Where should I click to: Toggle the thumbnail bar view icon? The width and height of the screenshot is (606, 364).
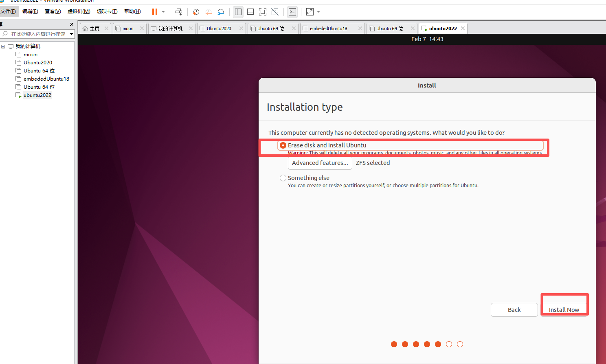[x=250, y=12]
